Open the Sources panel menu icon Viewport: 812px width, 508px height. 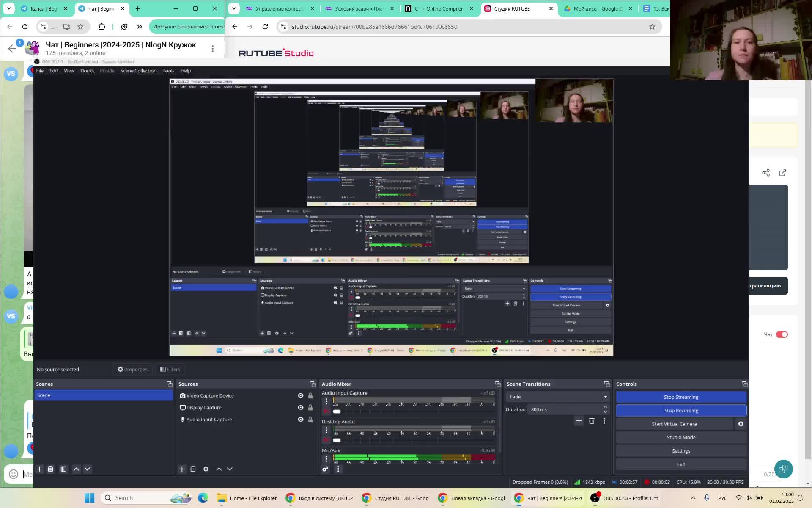[313, 384]
